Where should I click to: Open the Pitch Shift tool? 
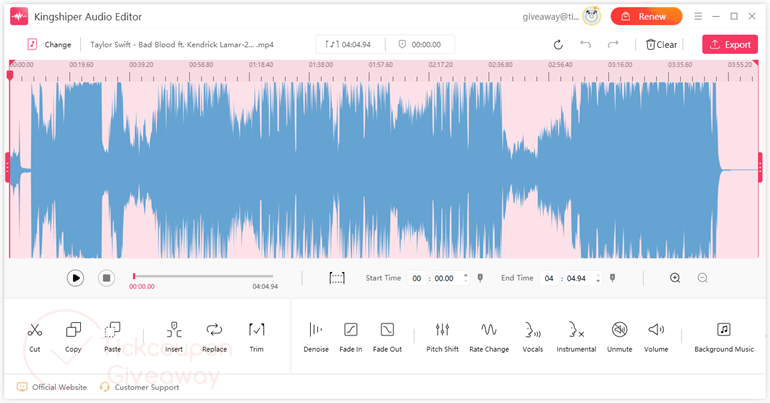pyautogui.click(x=442, y=337)
